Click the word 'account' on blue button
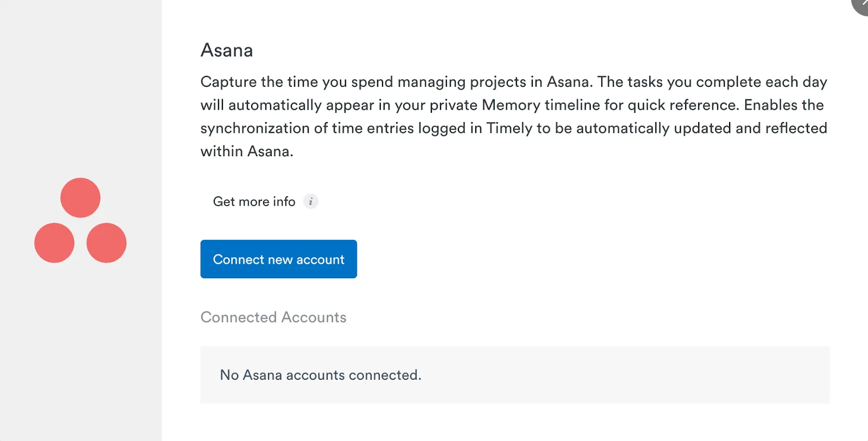Screen dimensions: 868x441 point(320,260)
